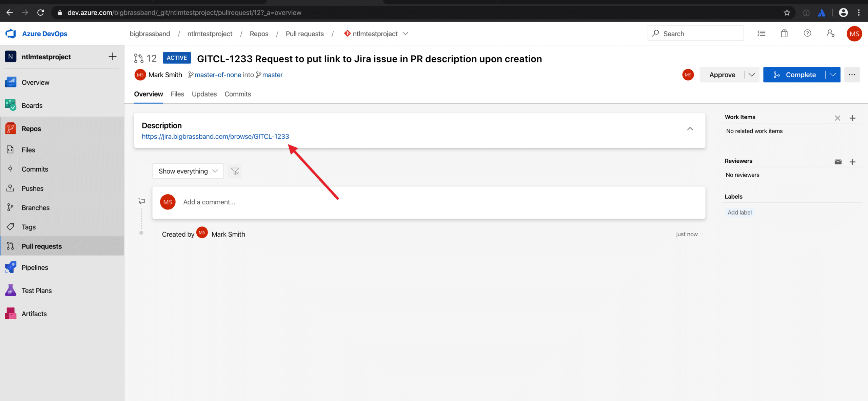868x401 pixels.
Task: Open Boards in the left sidebar
Action: pyautogui.click(x=62, y=105)
